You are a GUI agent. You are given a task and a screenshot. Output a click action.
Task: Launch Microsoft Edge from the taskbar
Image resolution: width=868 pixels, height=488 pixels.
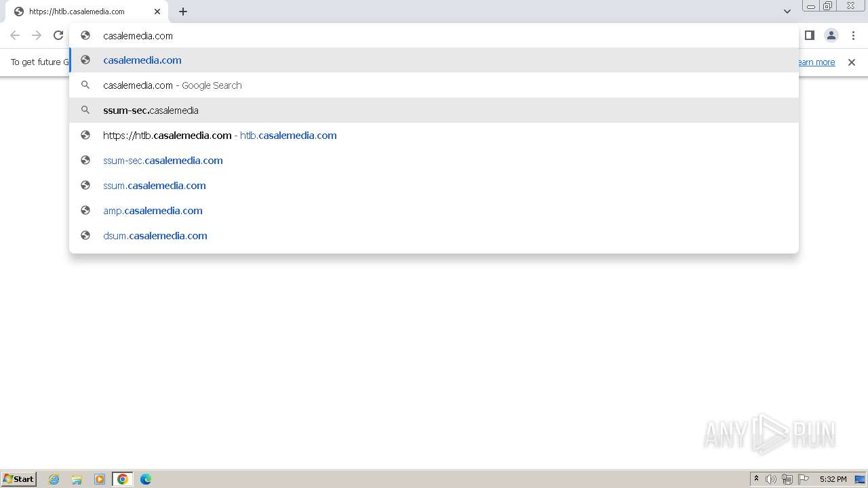(x=146, y=479)
